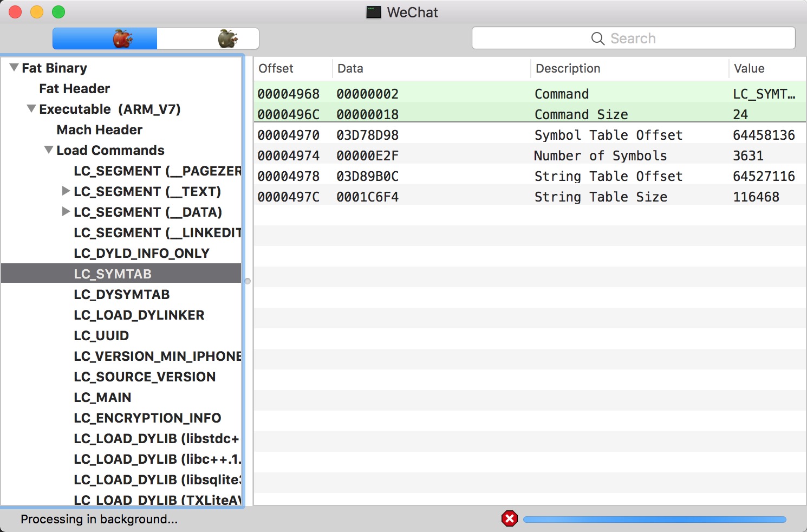Click the yellow minimize window button
Viewport: 807px width, 532px height.
pyautogui.click(x=37, y=12)
